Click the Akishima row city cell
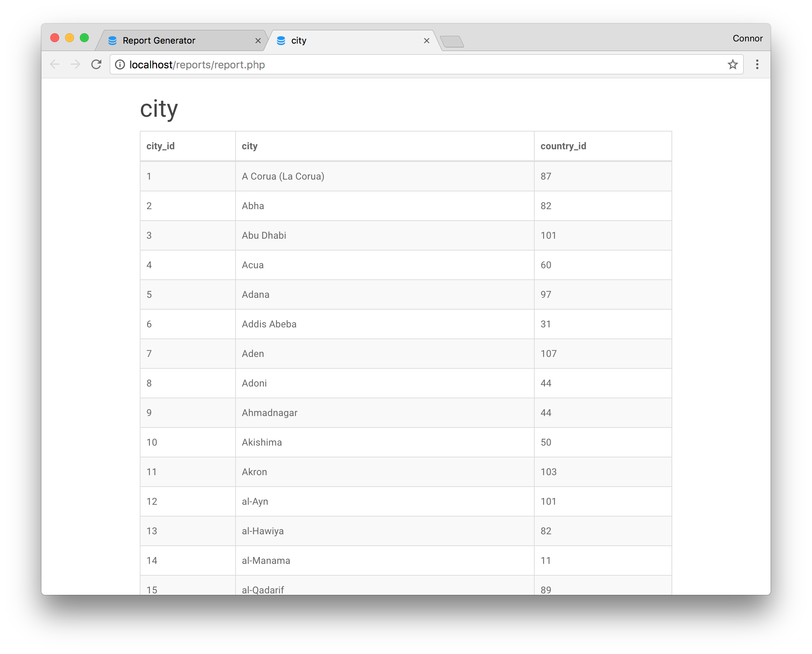The height and width of the screenshot is (654, 812). coord(262,442)
